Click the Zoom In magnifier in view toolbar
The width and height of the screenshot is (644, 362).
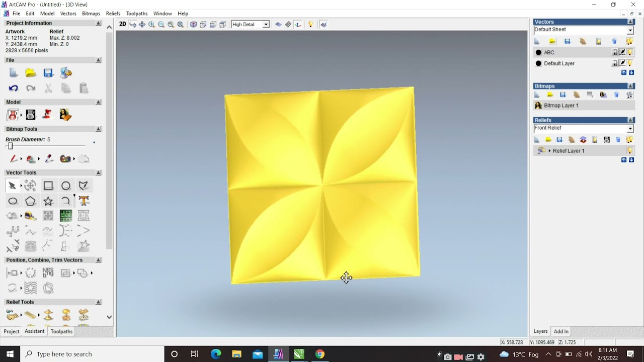[x=152, y=24]
